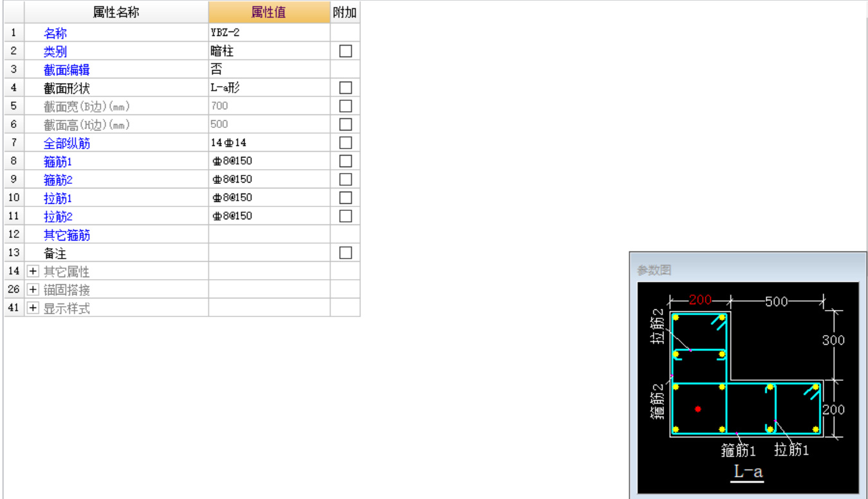This screenshot has height=499, width=868.
Task: Edit the 全部纵筋 value 14⌽14
Action: 270,143
